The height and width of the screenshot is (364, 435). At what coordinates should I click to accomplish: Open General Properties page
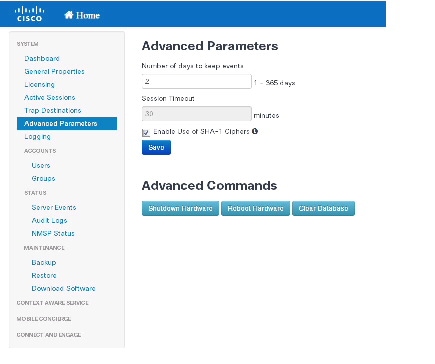tap(54, 71)
